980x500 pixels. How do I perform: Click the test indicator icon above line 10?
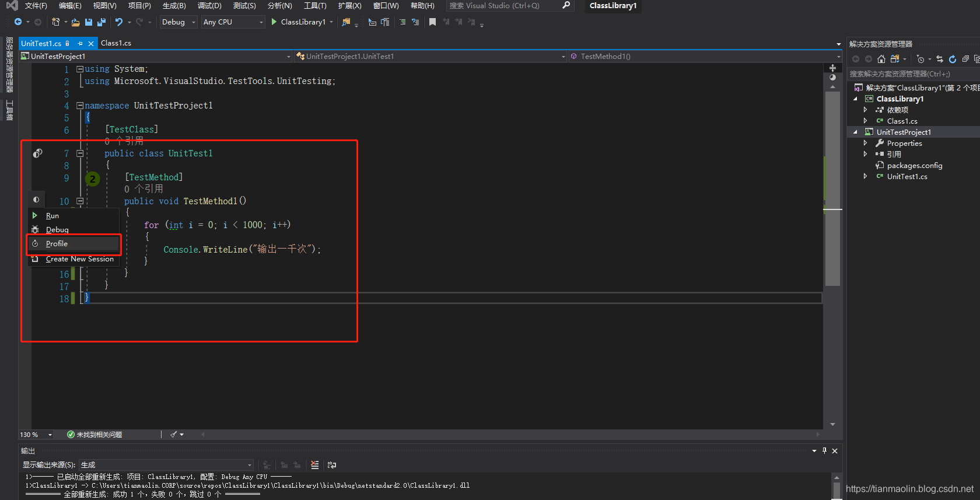point(36,200)
